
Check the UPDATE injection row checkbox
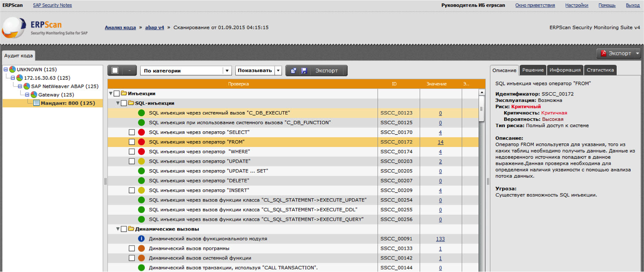click(132, 161)
